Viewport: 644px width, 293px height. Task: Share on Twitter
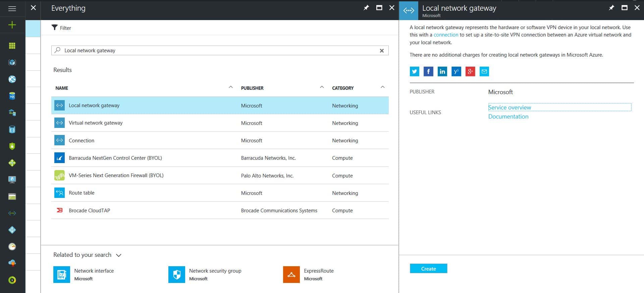click(415, 71)
